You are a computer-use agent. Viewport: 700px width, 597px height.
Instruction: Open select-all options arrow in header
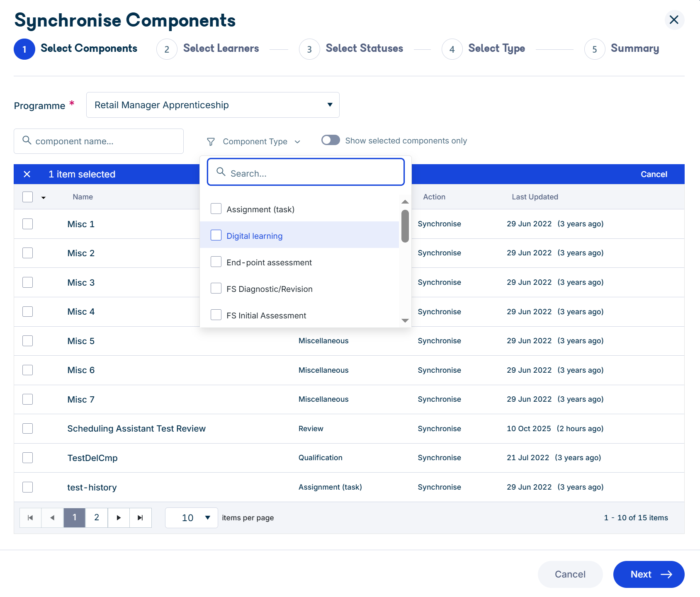(x=44, y=198)
